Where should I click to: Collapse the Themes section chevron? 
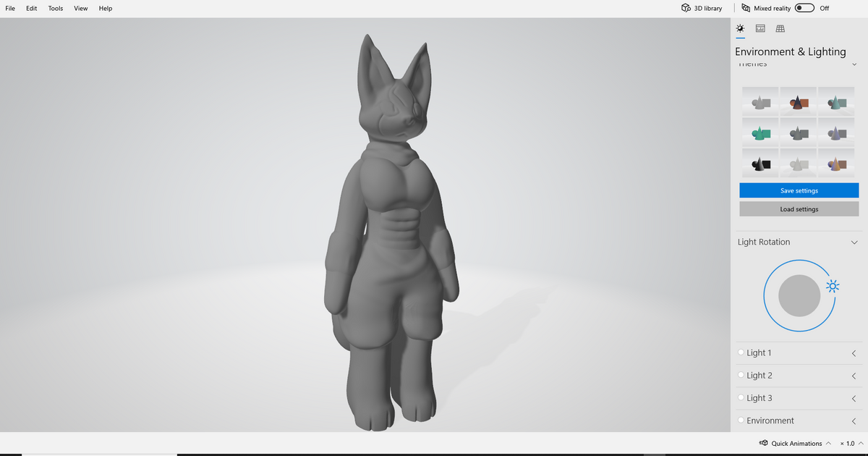854,64
